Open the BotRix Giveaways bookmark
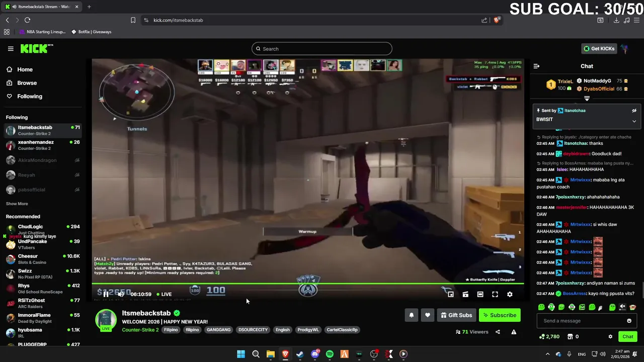Viewport: 644px width, 362px height. (x=91, y=32)
